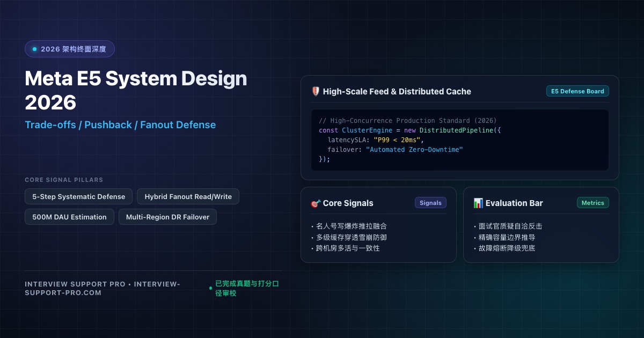The image size is (644, 338).
Task: Choose the 500M DAU Estimation tag
Action: pyautogui.click(x=69, y=217)
